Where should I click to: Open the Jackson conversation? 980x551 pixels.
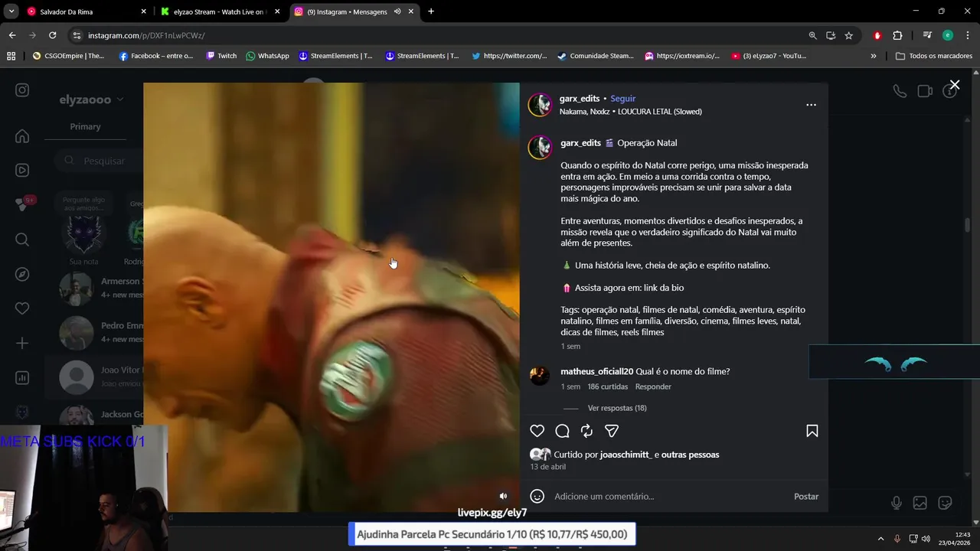[94, 415]
